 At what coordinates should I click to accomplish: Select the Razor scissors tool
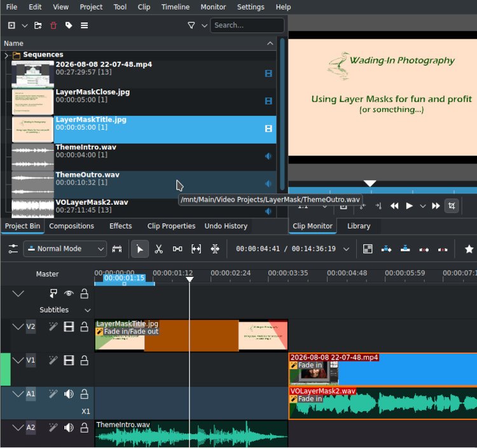[158, 249]
